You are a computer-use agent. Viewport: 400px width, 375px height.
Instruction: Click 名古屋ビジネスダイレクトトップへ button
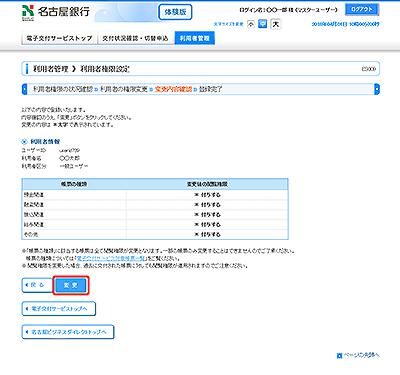[68, 332]
